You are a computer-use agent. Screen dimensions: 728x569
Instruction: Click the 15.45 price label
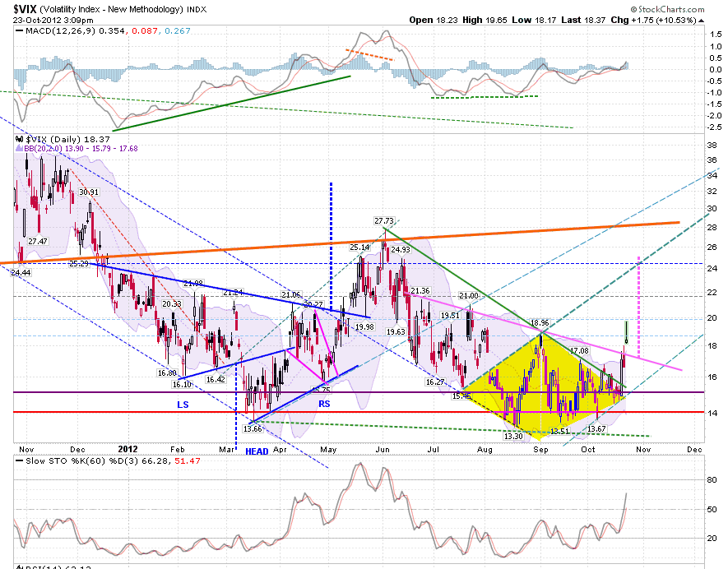[x=461, y=396]
